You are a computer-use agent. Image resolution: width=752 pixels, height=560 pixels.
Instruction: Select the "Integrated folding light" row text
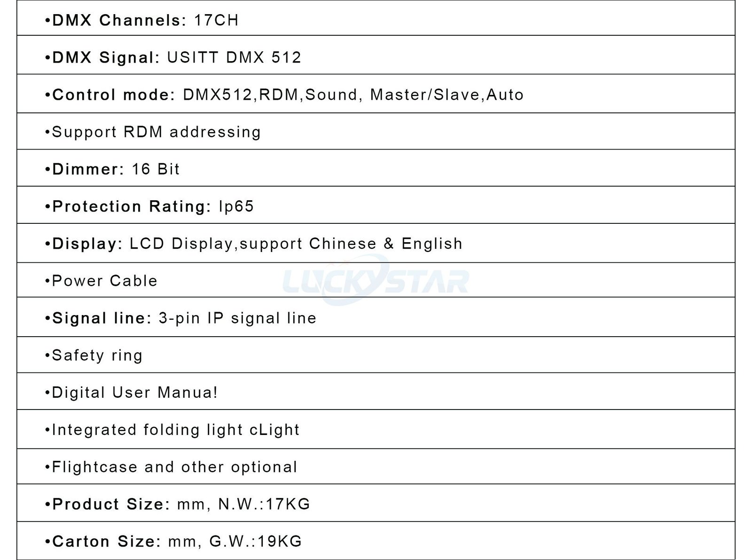pos(175,430)
